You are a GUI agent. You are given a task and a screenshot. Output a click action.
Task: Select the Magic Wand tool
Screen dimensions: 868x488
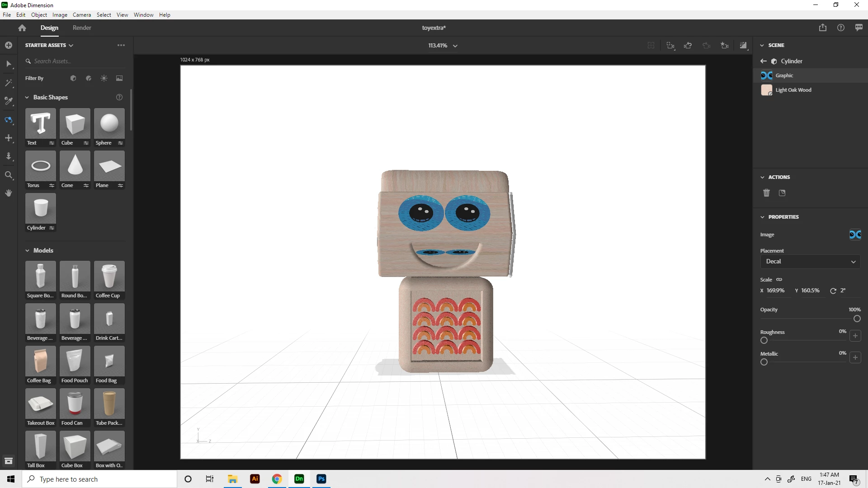coord(9,83)
